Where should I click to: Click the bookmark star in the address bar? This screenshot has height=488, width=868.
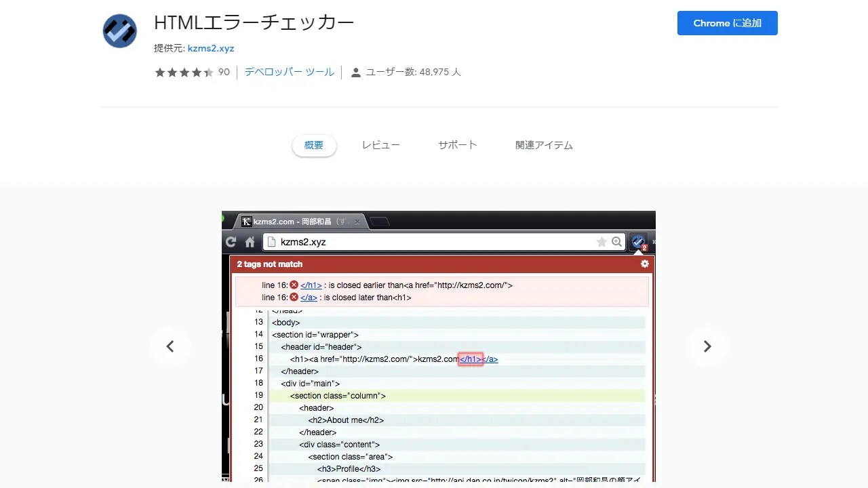click(601, 241)
